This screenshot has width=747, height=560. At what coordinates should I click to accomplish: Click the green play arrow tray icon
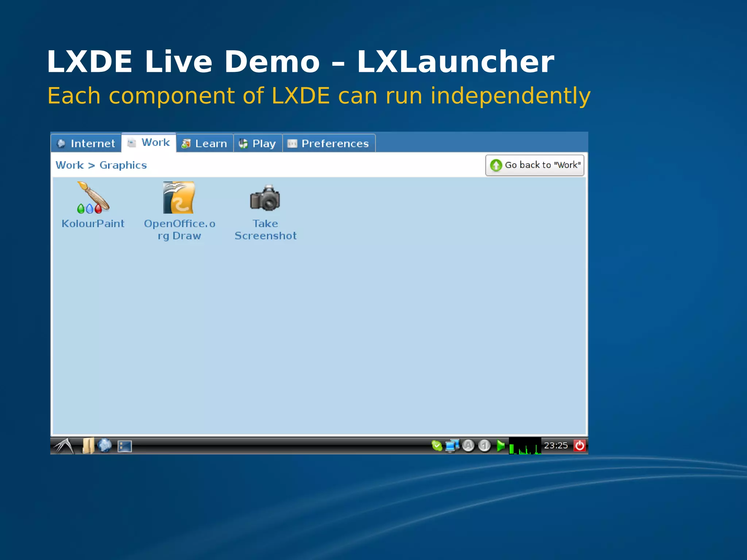coord(500,446)
